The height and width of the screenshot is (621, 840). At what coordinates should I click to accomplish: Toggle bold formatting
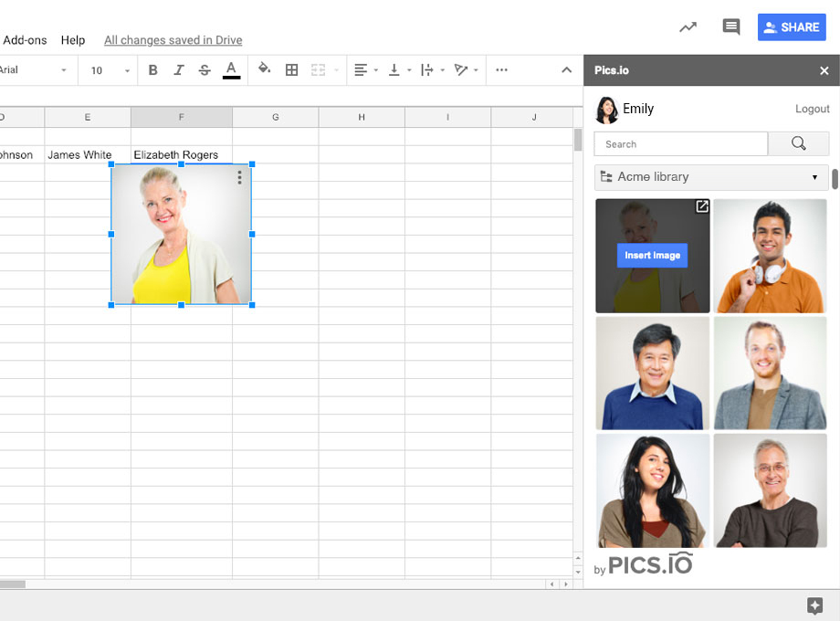pos(152,70)
